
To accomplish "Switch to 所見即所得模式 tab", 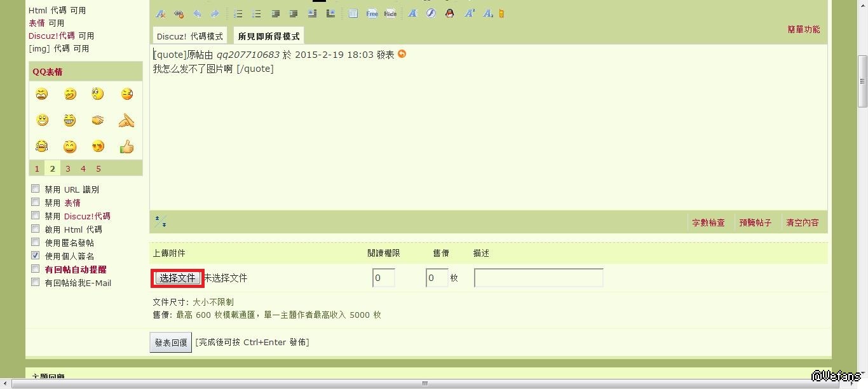I will tap(269, 36).
